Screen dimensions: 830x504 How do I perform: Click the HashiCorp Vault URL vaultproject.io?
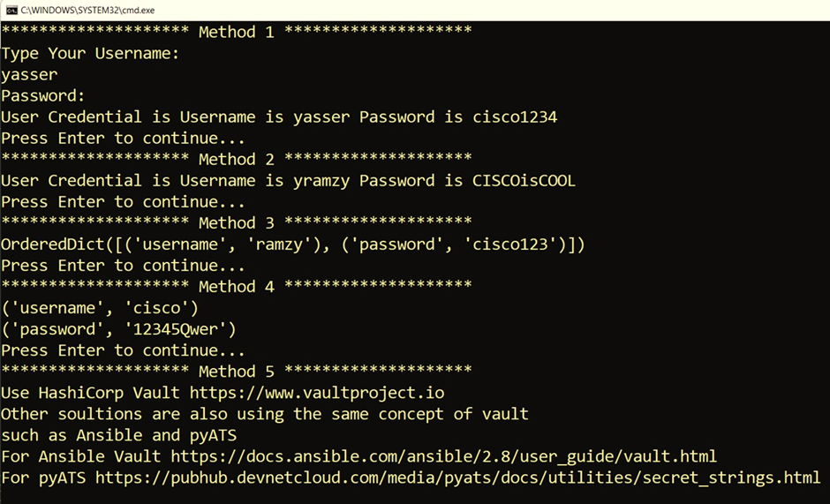point(317,393)
